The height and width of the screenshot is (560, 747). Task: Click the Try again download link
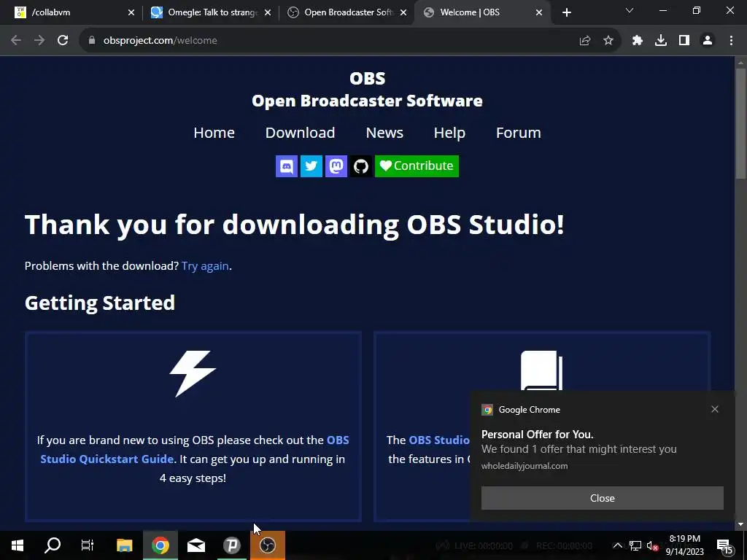[x=205, y=265]
